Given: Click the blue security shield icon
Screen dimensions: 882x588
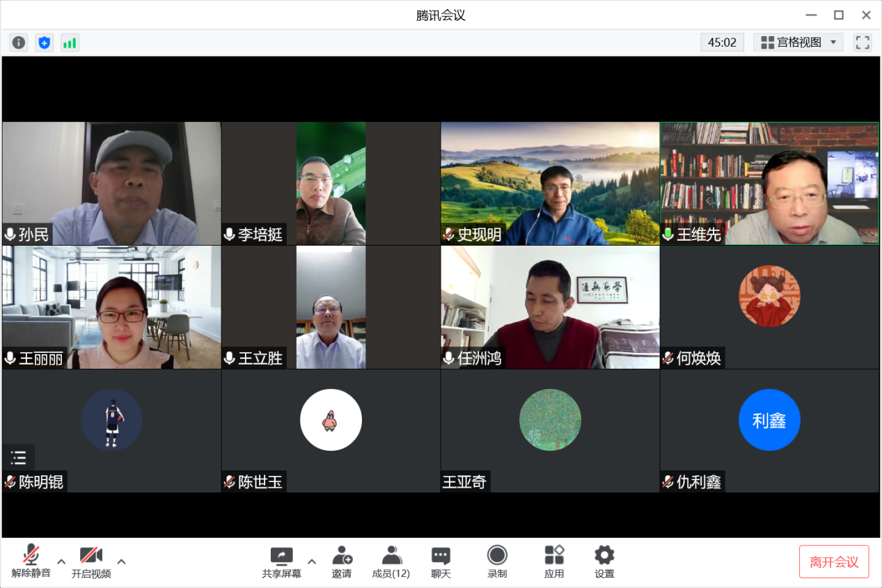Looking at the screenshot, I should coord(45,42).
